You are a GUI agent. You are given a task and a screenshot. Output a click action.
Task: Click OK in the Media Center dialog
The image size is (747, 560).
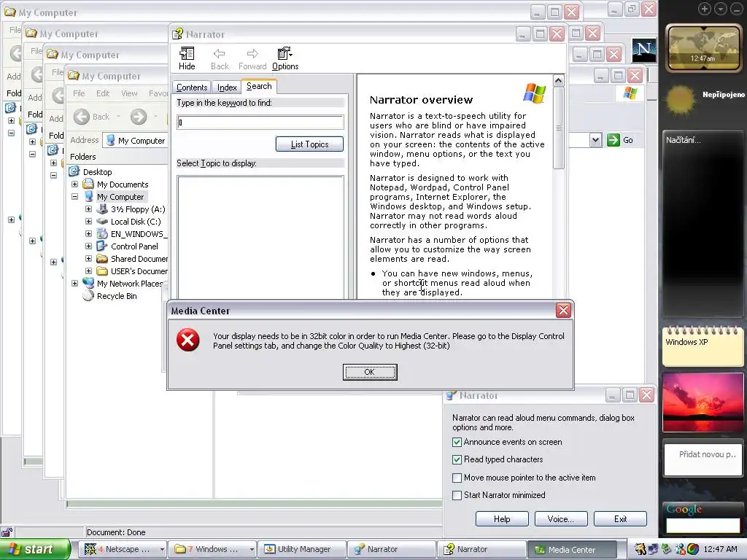click(370, 372)
